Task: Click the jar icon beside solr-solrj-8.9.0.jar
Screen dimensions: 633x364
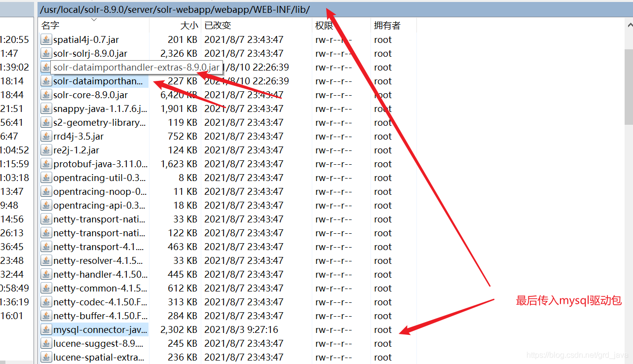Action: [46, 53]
